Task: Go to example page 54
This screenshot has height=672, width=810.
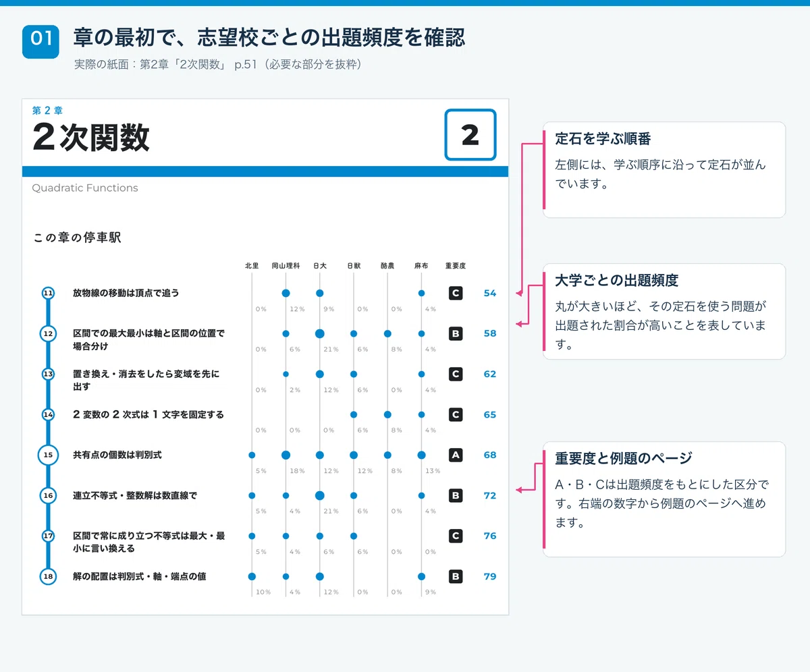Action: click(x=490, y=293)
